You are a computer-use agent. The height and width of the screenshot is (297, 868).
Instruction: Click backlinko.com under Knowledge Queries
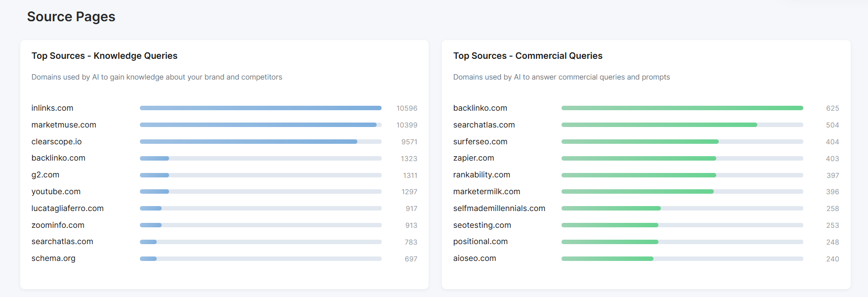pyautogui.click(x=58, y=158)
